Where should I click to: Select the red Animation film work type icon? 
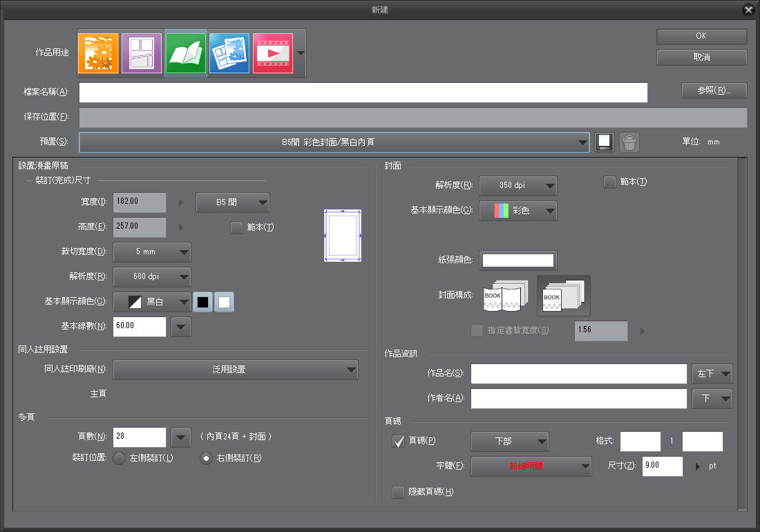click(273, 53)
